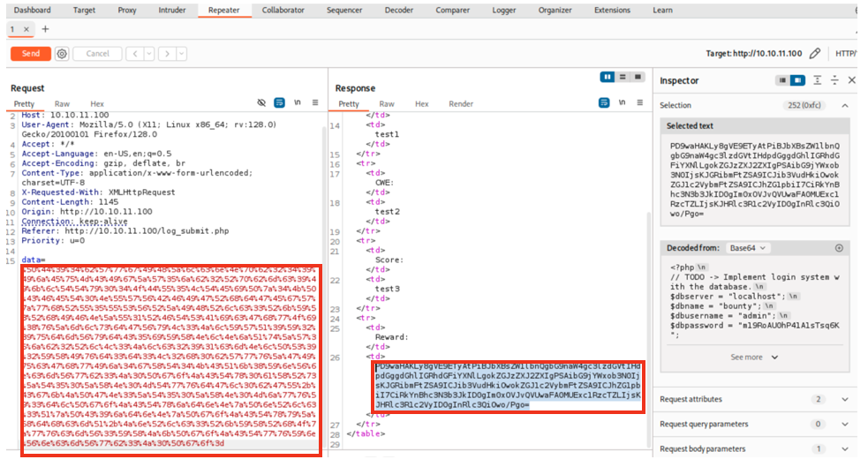The image size is (868, 467).
Task: Open the Learn tab
Action: tap(662, 10)
